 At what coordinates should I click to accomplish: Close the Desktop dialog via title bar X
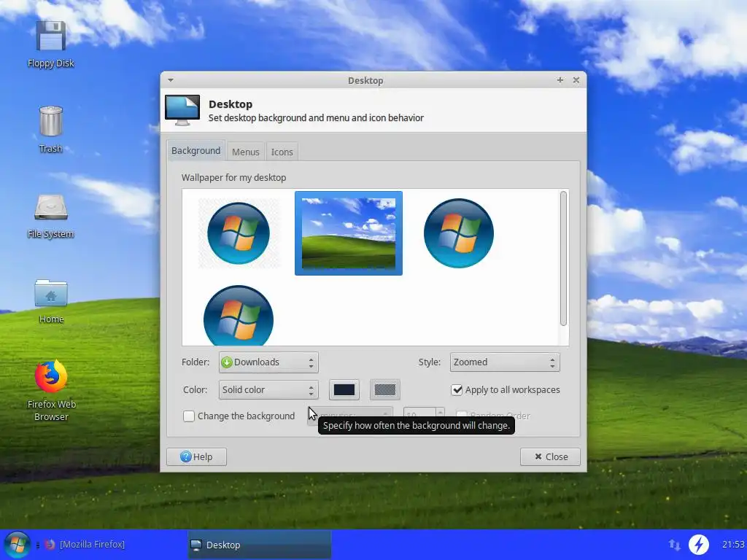pyautogui.click(x=576, y=80)
